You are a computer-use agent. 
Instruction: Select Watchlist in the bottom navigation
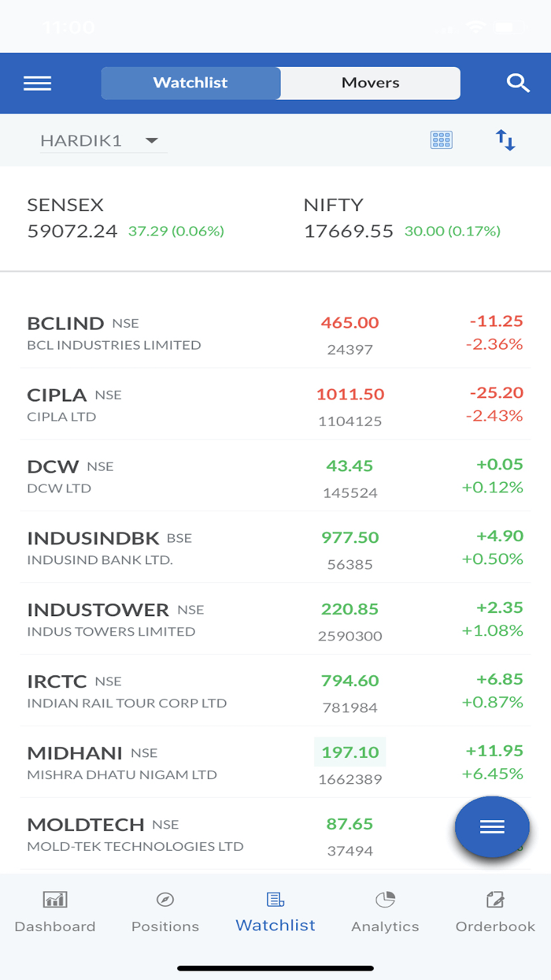tap(275, 911)
